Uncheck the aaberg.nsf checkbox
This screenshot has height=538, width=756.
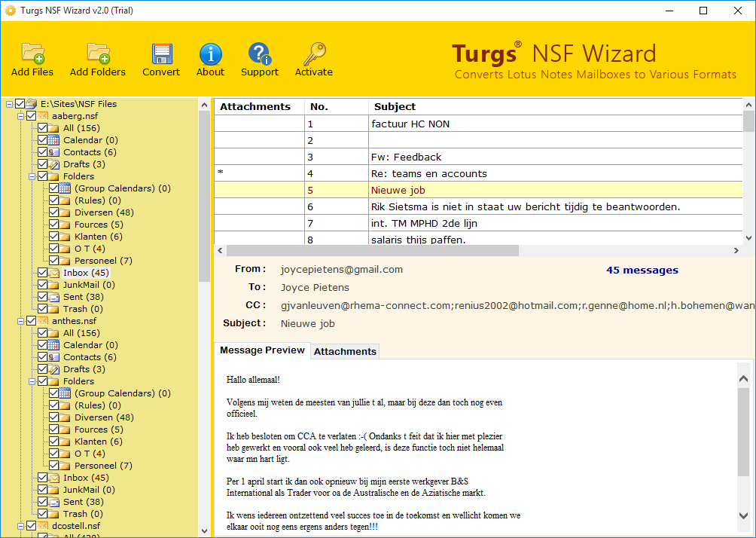point(32,116)
